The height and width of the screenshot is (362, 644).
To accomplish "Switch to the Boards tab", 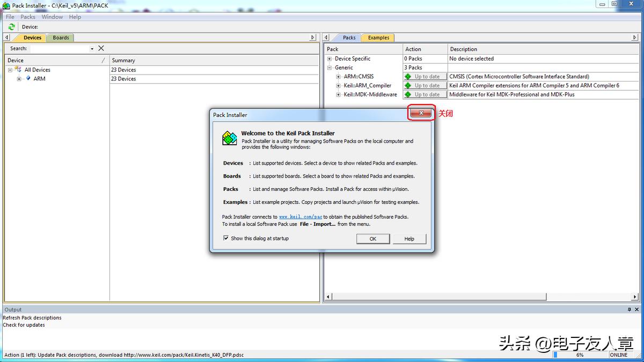I will (x=61, y=38).
